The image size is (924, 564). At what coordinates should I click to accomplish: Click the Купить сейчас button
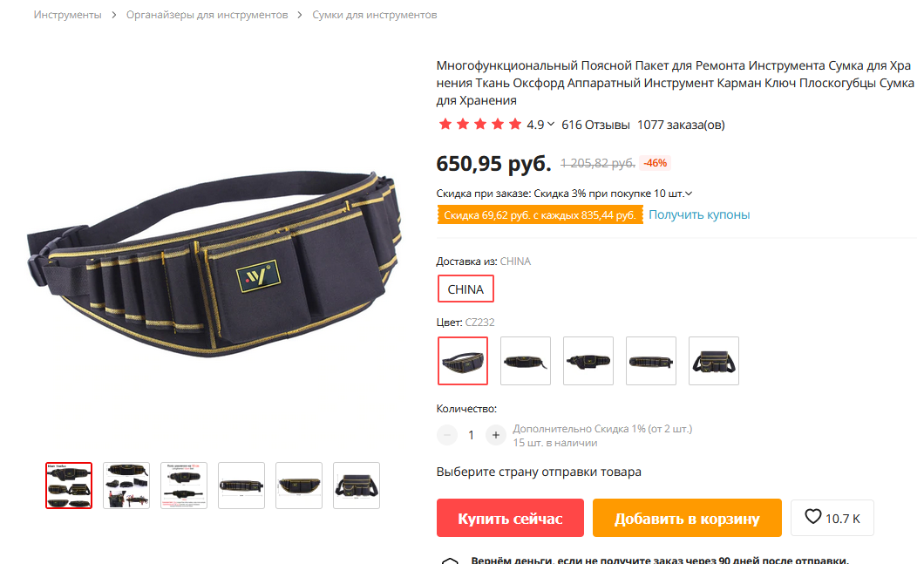510,518
